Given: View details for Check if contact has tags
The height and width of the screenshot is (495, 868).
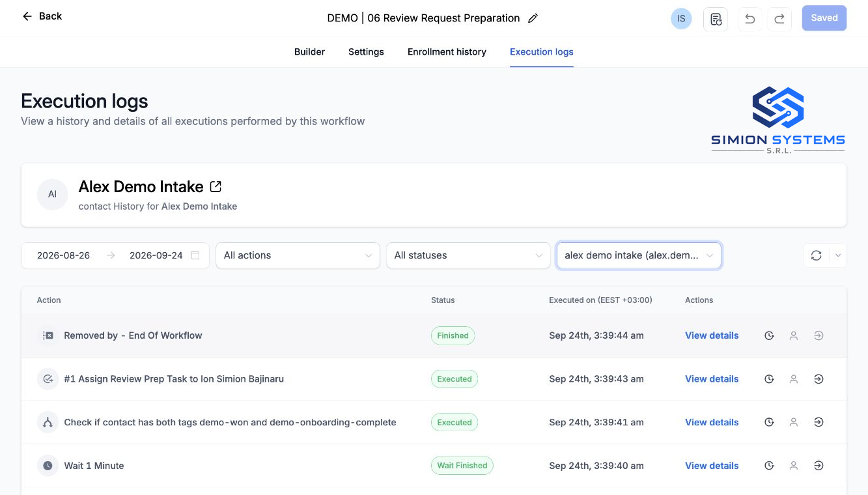Looking at the screenshot, I should (x=712, y=422).
